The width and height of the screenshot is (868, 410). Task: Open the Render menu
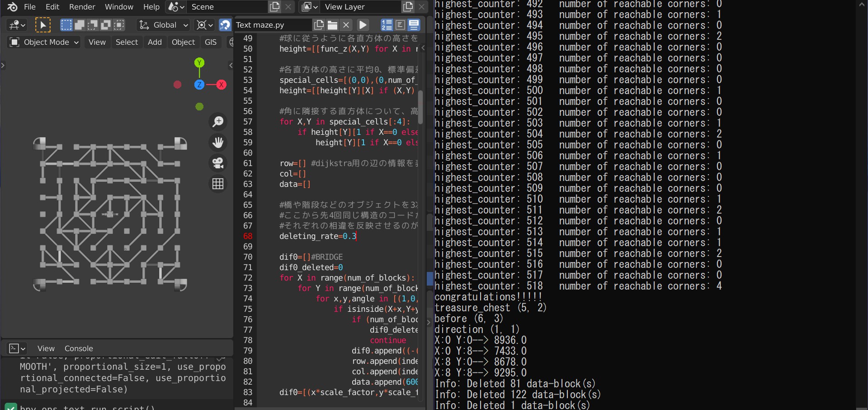[x=82, y=7]
